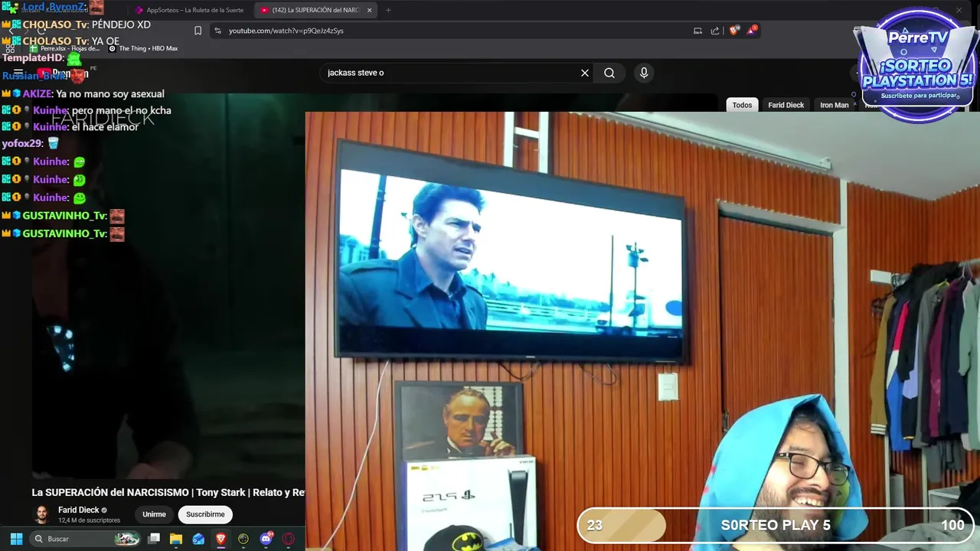Screen dimensions: 980x551
Task: Click the Farid Dieck channel avatar
Action: pos(42,514)
